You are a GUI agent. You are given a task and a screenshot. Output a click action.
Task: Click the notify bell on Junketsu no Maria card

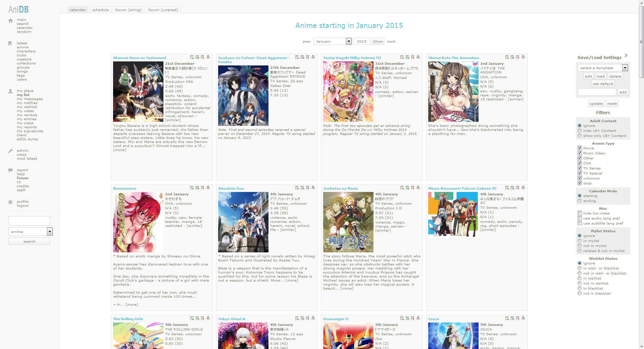(418, 188)
